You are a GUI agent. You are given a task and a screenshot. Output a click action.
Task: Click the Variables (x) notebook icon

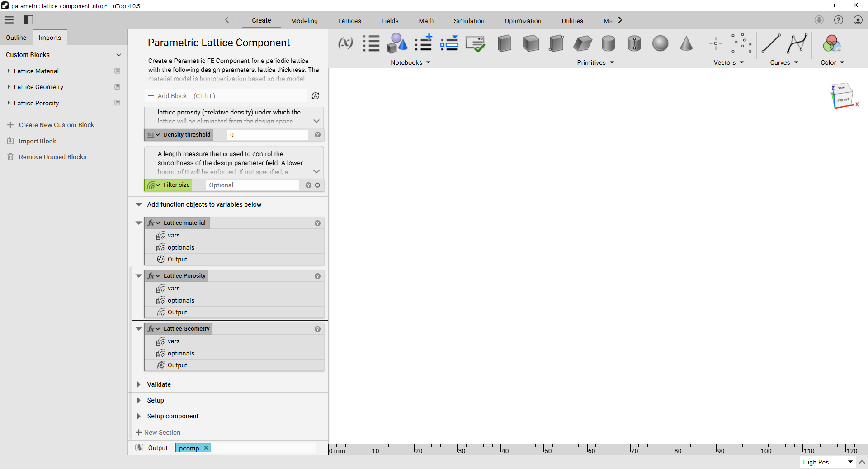point(345,43)
